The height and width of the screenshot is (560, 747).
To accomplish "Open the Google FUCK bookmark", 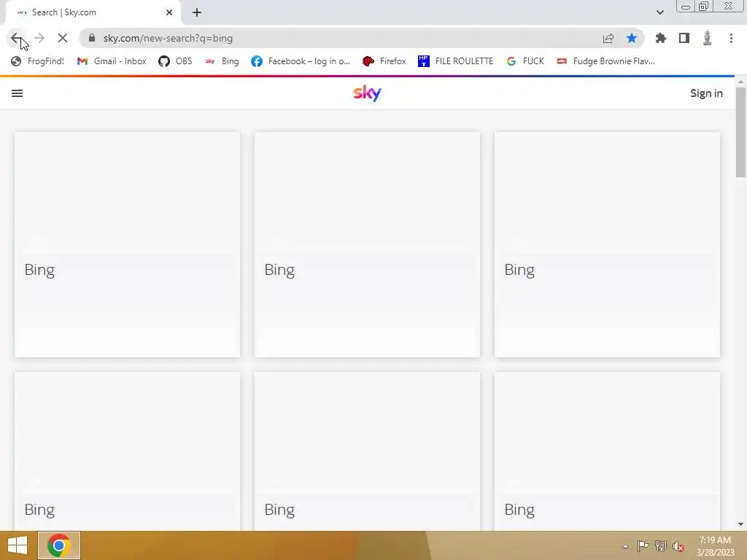I will pyautogui.click(x=525, y=61).
